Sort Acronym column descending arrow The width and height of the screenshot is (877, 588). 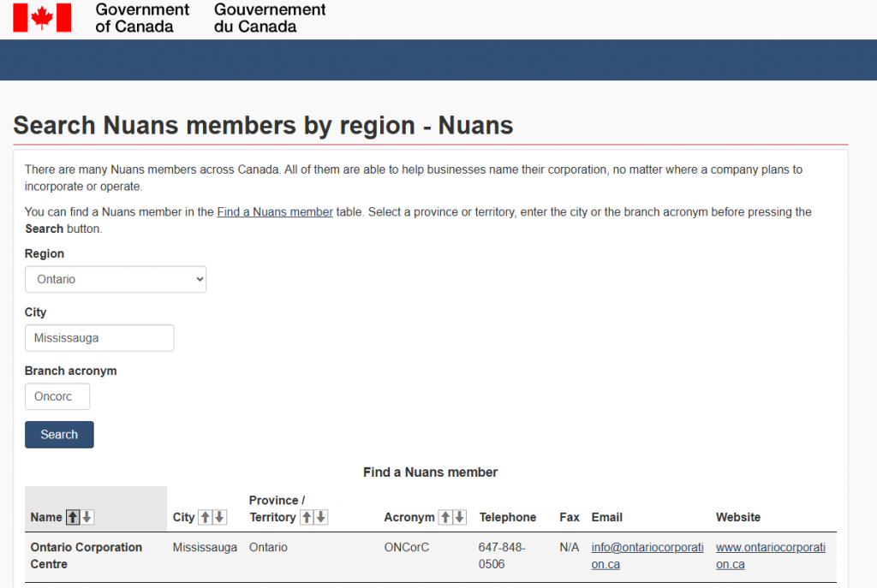(460, 517)
